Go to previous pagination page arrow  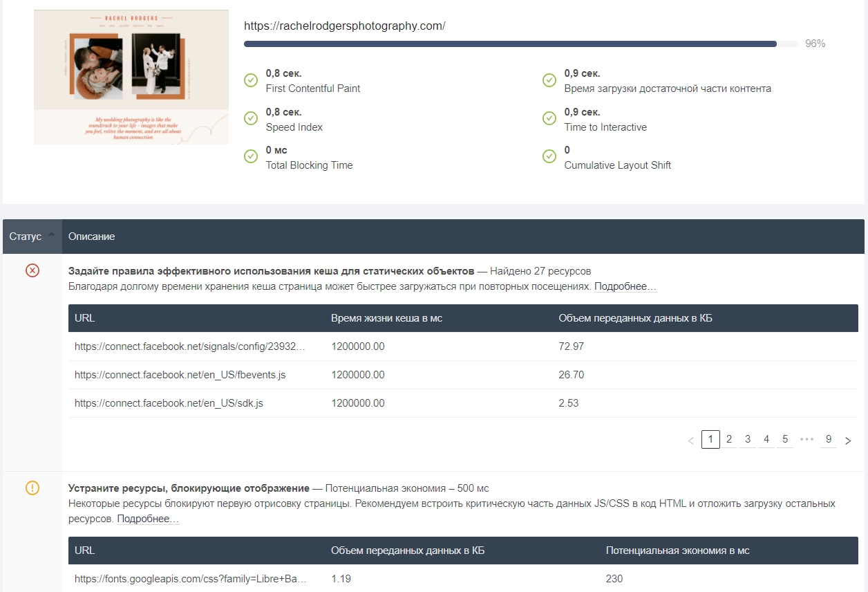pos(690,441)
